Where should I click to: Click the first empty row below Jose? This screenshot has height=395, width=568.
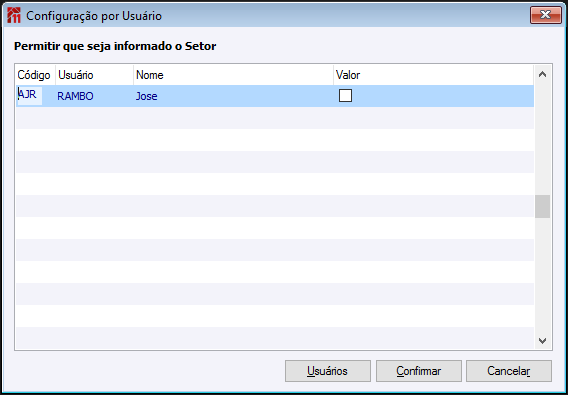coord(275,118)
